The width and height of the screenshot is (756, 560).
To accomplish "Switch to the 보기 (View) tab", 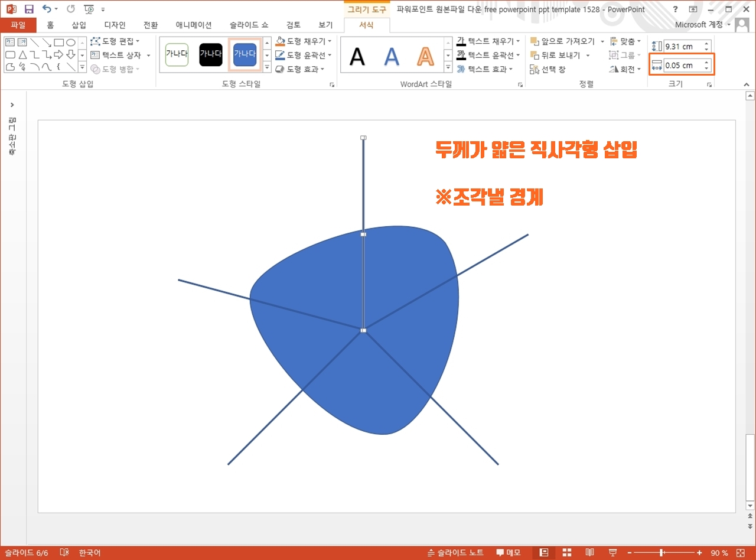I will 325,25.
